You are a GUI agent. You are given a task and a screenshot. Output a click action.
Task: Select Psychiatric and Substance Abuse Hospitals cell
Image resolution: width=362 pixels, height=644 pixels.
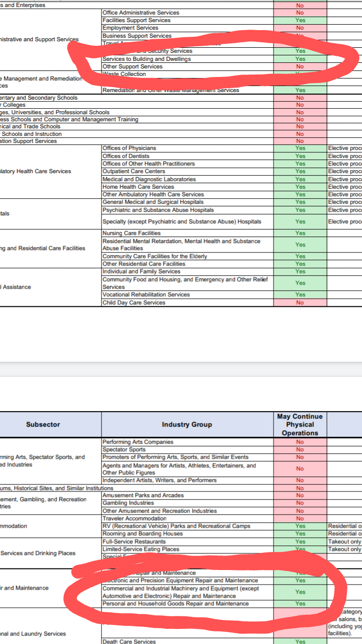tap(188, 210)
